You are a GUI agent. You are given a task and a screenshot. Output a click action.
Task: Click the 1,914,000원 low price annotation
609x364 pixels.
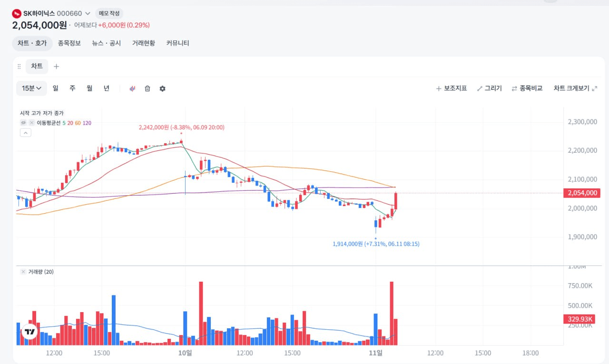point(376,244)
